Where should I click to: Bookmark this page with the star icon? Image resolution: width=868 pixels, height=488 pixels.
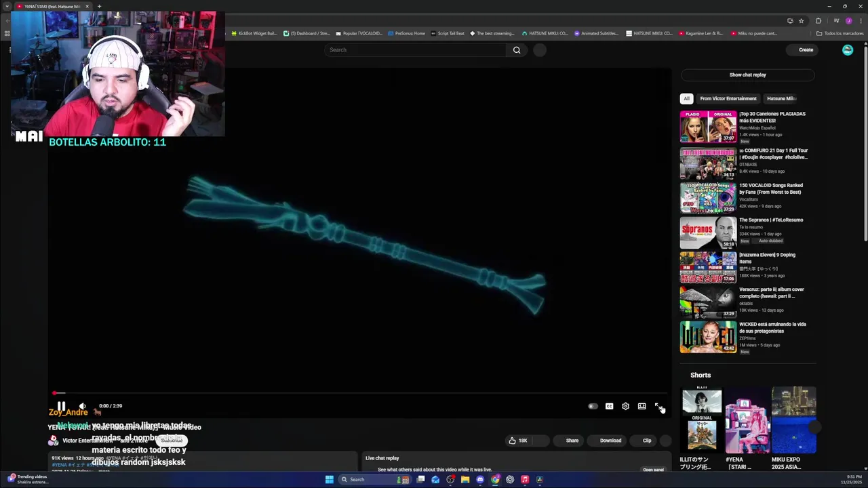click(x=801, y=21)
